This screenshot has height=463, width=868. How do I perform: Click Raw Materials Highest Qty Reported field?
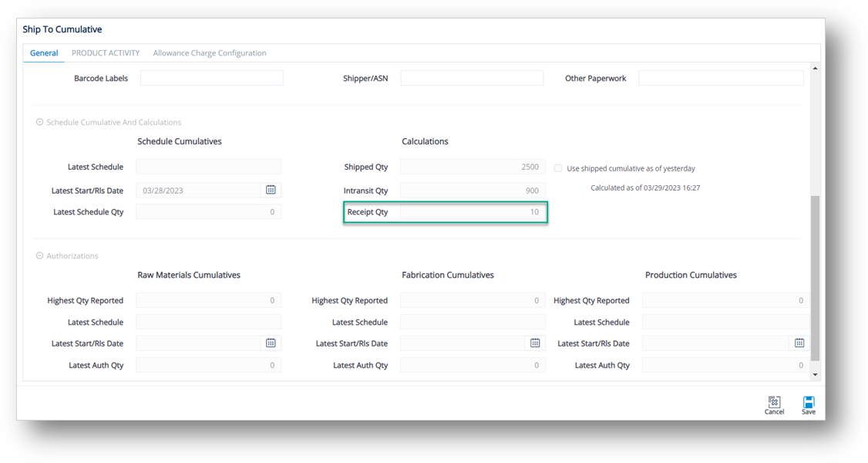coord(208,300)
